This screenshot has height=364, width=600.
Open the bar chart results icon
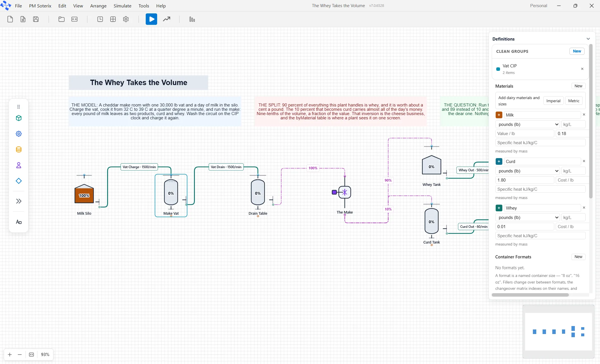[x=192, y=19]
